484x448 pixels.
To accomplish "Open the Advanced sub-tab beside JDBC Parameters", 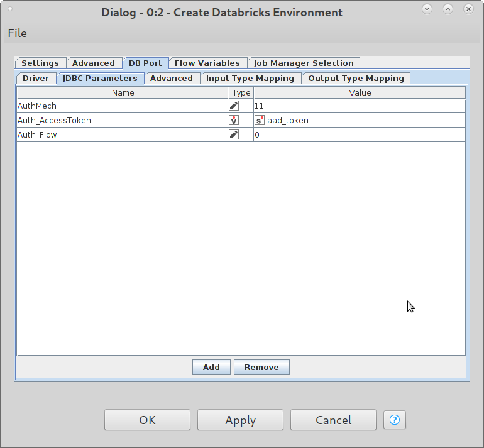I will tap(172, 79).
